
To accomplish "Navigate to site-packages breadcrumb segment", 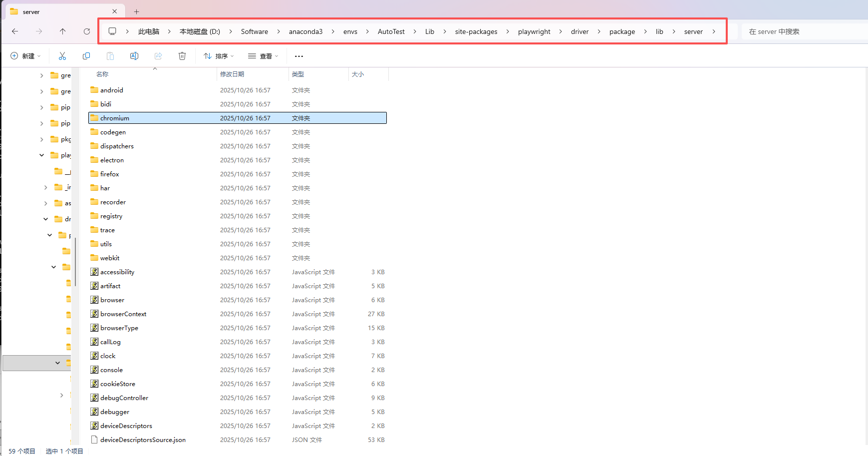I will tap(476, 31).
